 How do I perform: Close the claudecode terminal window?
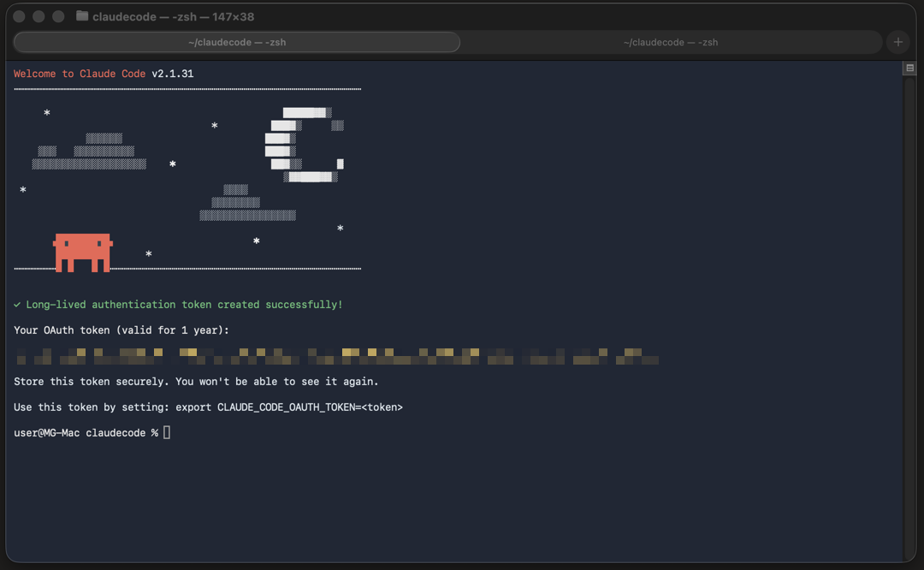(19, 16)
